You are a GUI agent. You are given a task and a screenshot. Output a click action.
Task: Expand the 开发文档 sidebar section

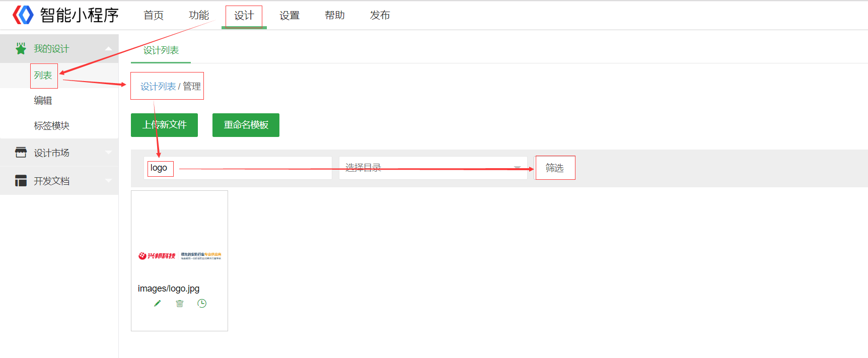click(108, 181)
